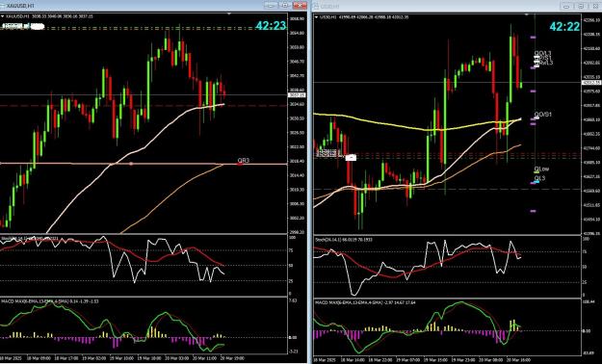Click the 42:23 candle timer on XAUUSD
Screen dimensions: 602x364
(x=271, y=26)
